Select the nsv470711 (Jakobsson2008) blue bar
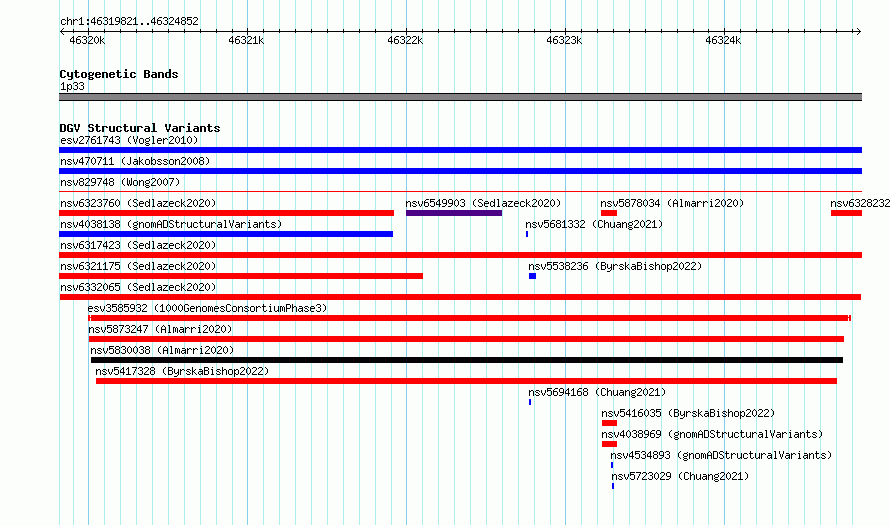The image size is (890, 525). click(460, 171)
